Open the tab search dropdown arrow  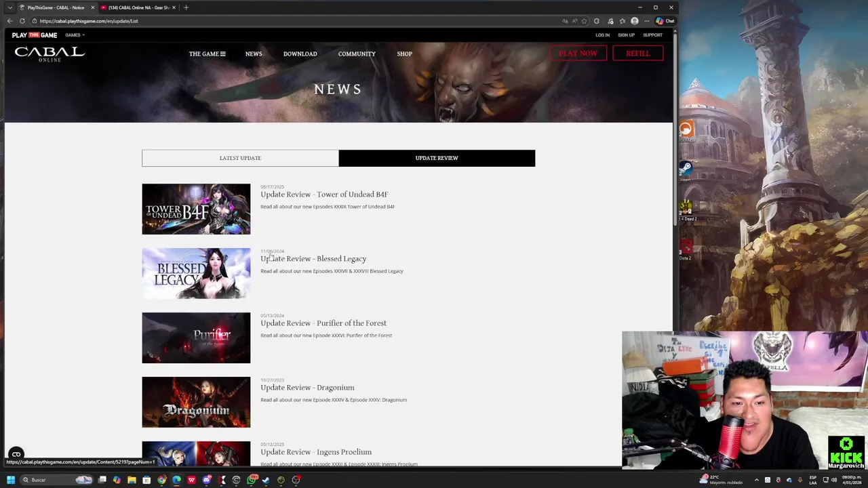click(9, 7)
